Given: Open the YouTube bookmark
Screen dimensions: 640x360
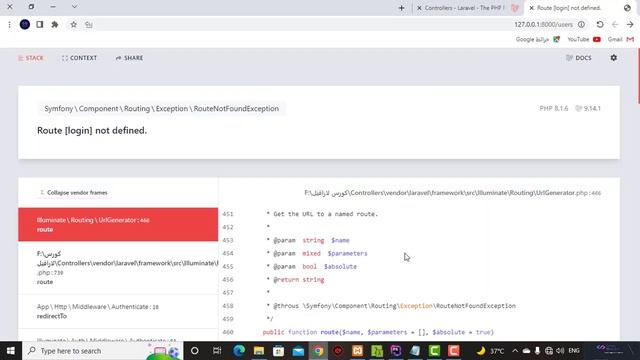Looking at the screenshot, I should 584,39.
